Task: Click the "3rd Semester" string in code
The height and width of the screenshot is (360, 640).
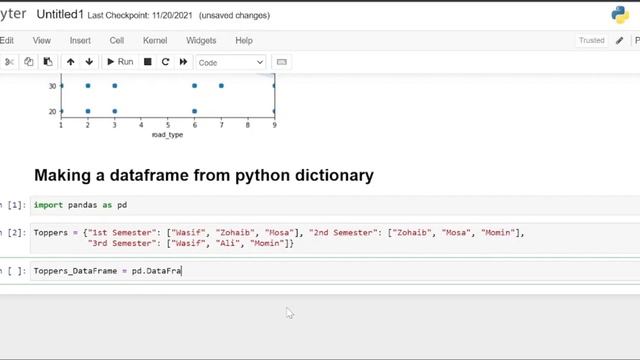Action: point(124,243)
